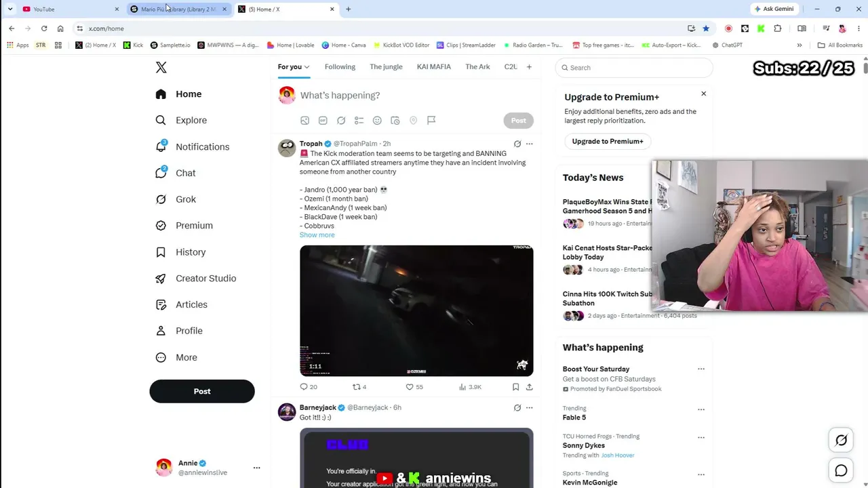This screenshot has width=868, height=488.
Task: Open options for the Fable 5 trend
Action: pos(701,409)
